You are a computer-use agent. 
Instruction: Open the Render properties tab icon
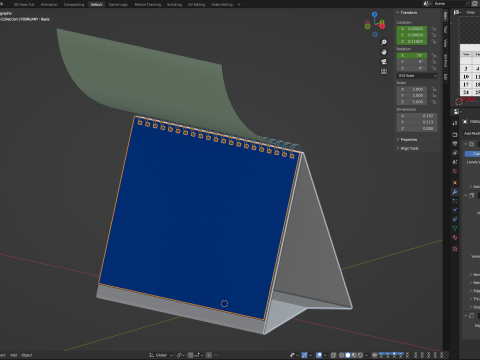[455, 134]
